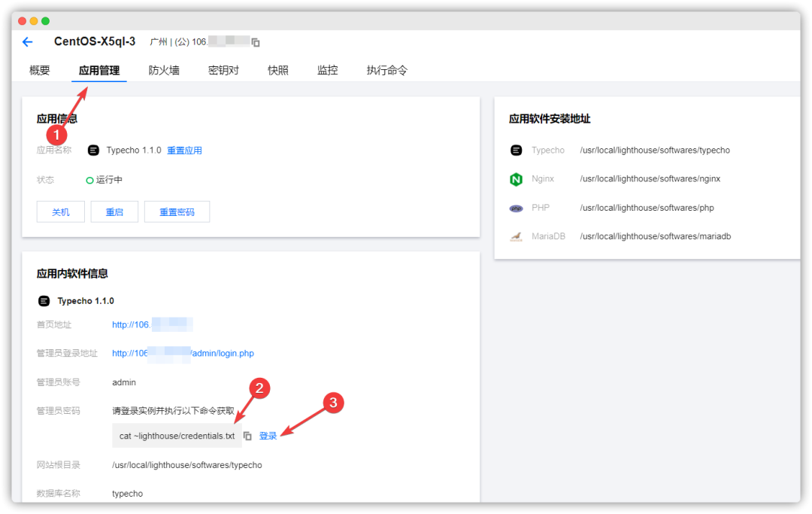Copy the public IP address
The width and height of the screenshot is (812, 514).
tap(256, 42)
